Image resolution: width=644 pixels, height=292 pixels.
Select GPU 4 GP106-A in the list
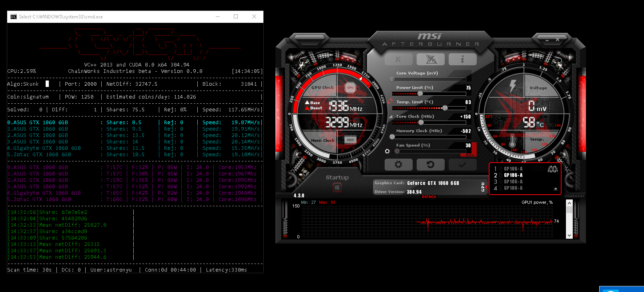513,188
